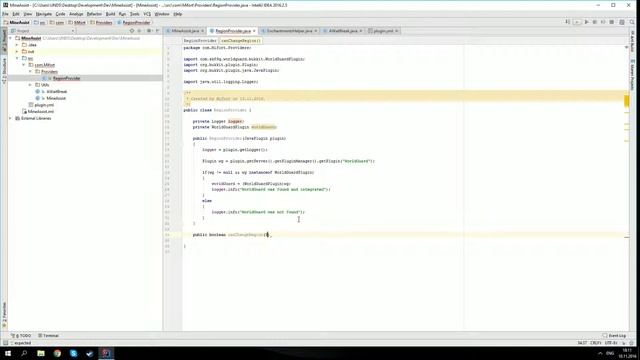This screenshot has height=360, width=640.
Task: Open the Navigate menu
Action: click(44, 14)
